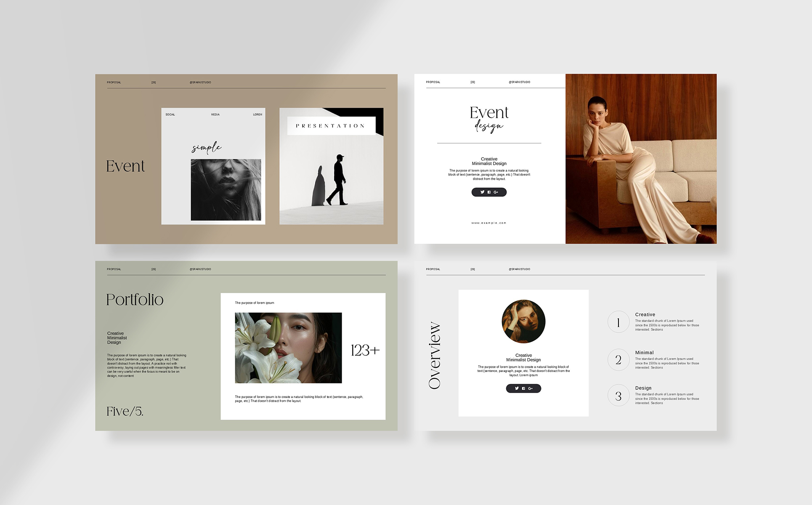Open the www.example.com link
The height and width of the screenshot is (505, 812).
coord(488,223)
